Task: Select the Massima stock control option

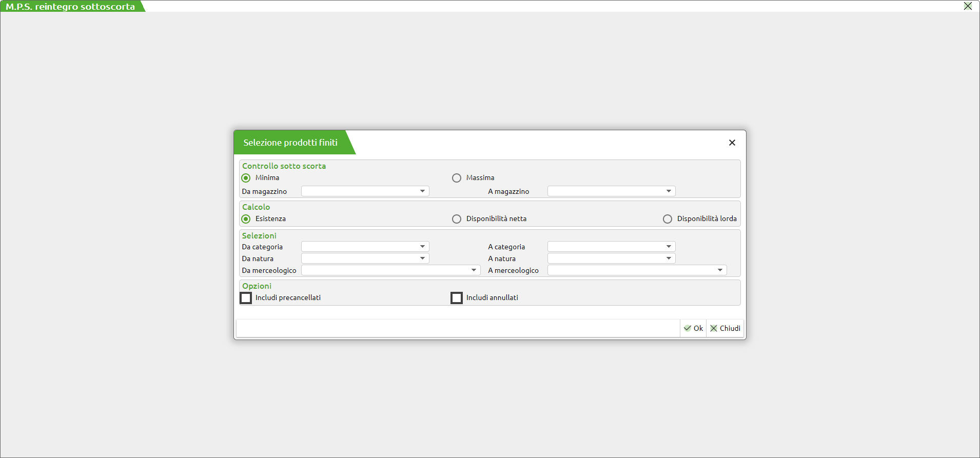Action: [457, 178]
